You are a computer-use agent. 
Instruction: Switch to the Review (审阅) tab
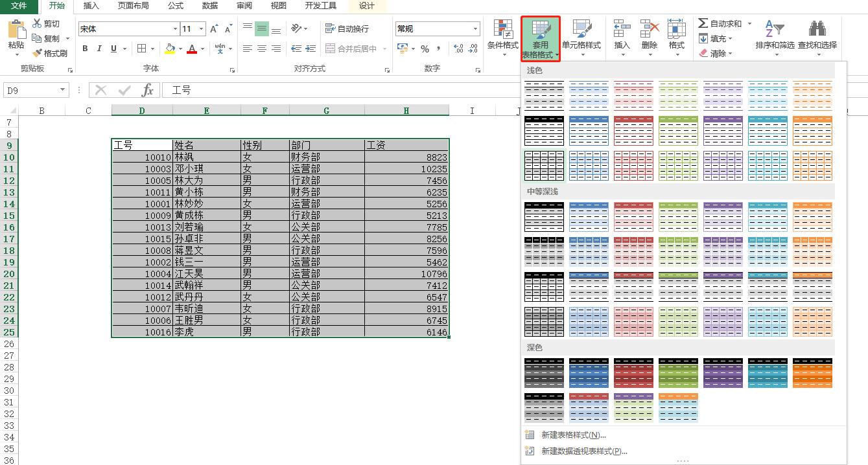244,6
